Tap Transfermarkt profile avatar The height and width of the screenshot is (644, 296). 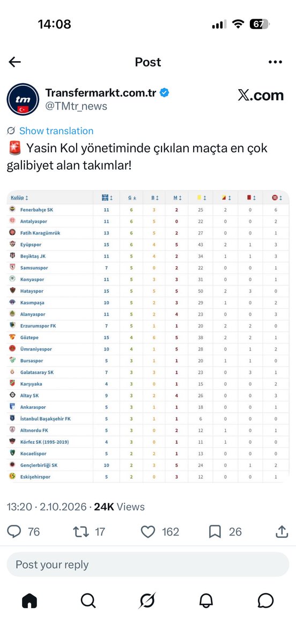tap(23, 100)
